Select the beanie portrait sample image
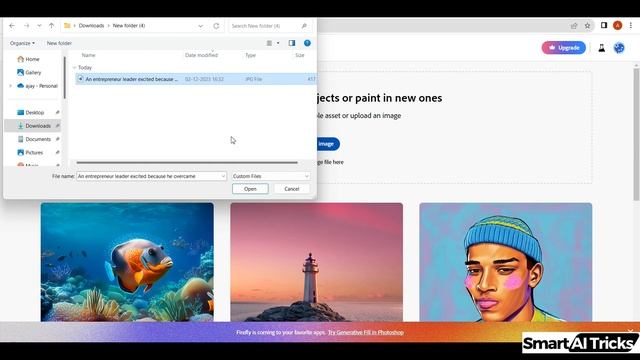This screenshot has width=640, height=360. click(505, 262)
